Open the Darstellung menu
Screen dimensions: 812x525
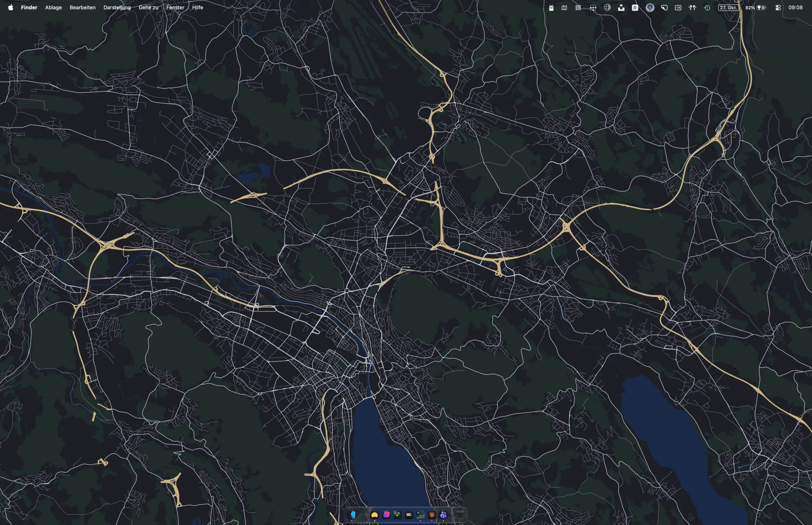click(x=117, y=7)
